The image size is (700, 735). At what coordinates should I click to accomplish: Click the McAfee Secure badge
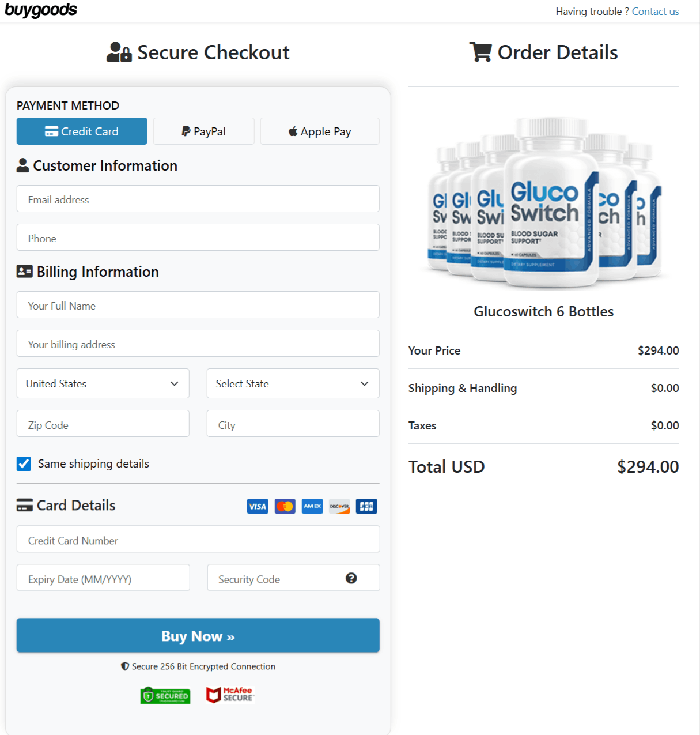[x=229, y=694]
